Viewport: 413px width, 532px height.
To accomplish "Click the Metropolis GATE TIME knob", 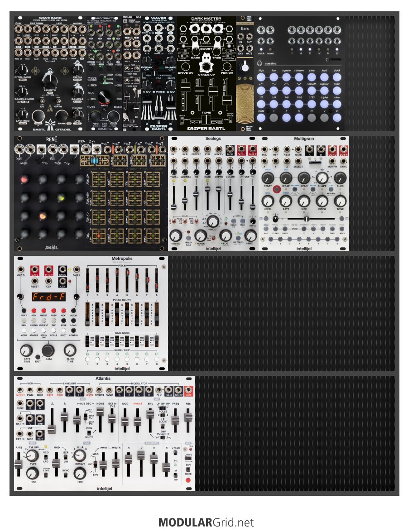I will click(x=26, y=350).
